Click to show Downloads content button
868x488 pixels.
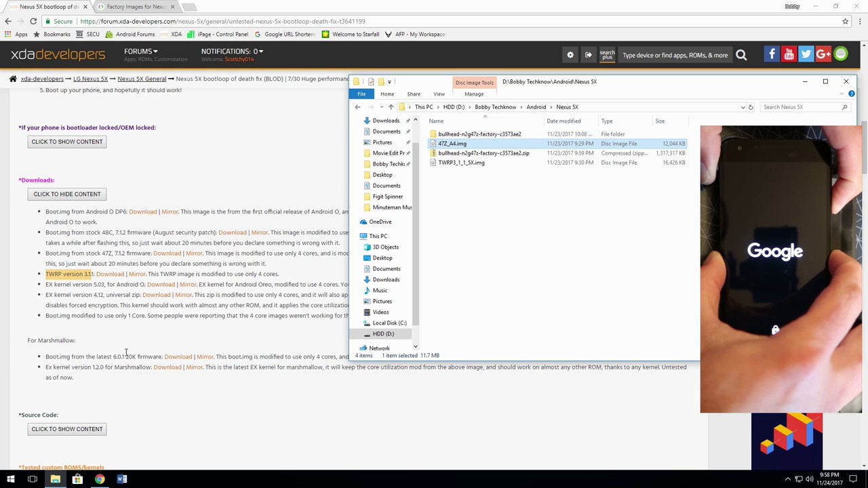[66, 194]
